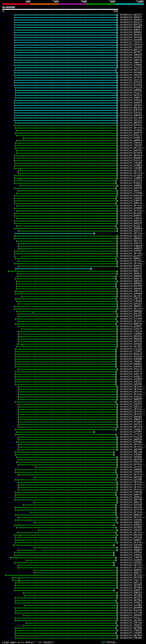146x644 pixels.
Task: Click the white query sequence bar
Action: (60, 9)
